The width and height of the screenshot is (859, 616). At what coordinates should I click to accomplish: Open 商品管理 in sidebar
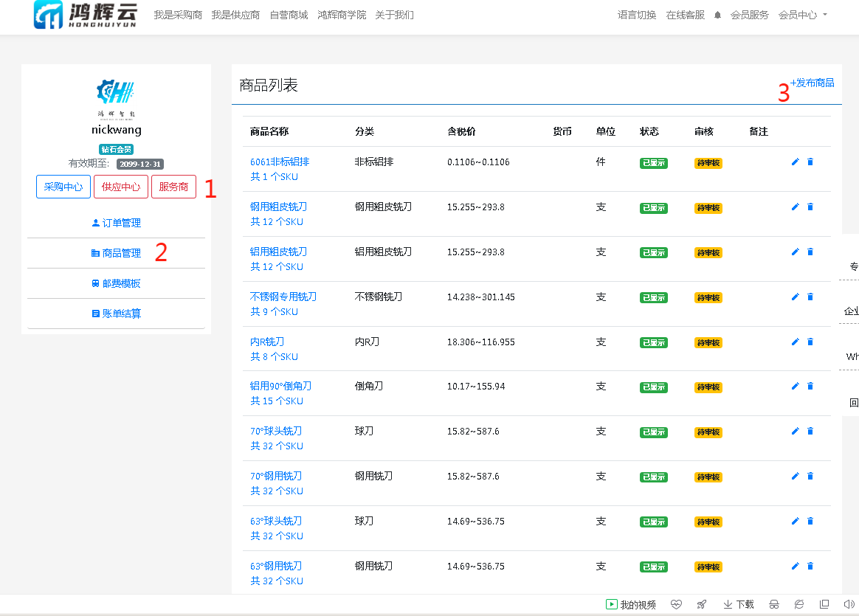[116, 253]
